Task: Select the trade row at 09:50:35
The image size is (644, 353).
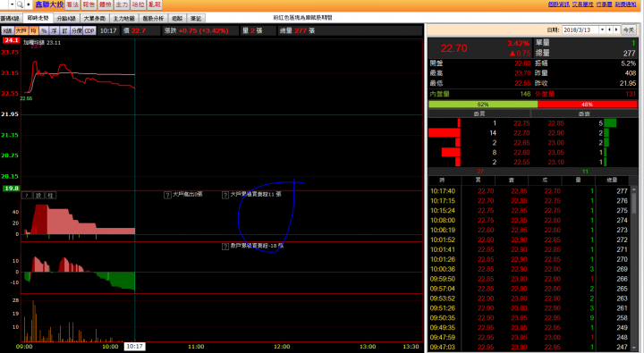Action: coord(530,318)
